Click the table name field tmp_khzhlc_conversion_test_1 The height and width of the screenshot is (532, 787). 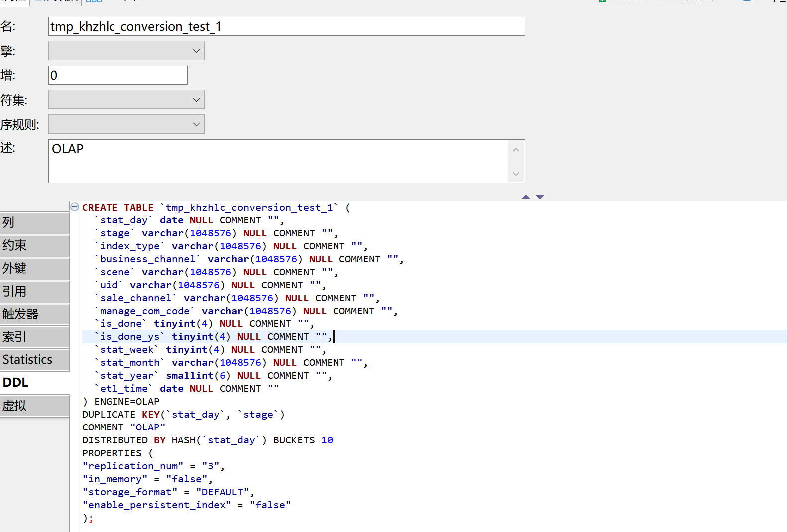pyautogui.click(x=287, y=26)
